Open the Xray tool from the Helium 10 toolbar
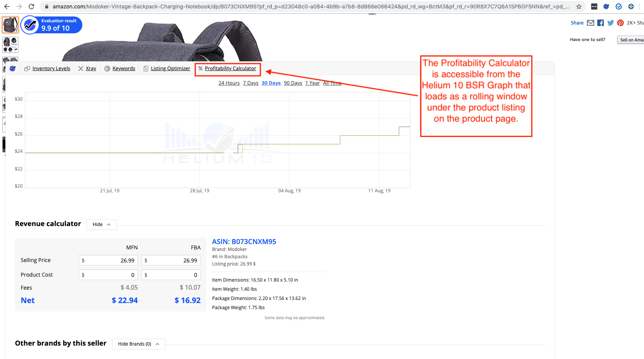This screenshot has height=359, width=644. click(x=87, y=68)
